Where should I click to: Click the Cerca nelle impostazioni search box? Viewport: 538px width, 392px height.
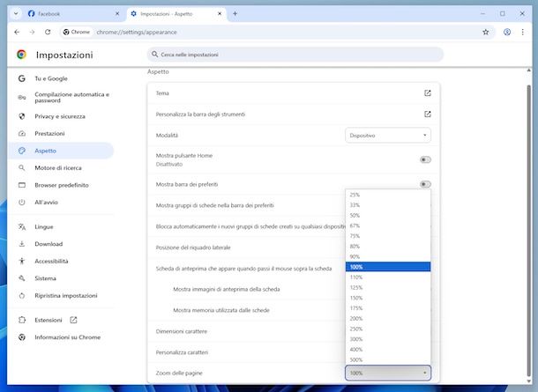tap(295, 55)
